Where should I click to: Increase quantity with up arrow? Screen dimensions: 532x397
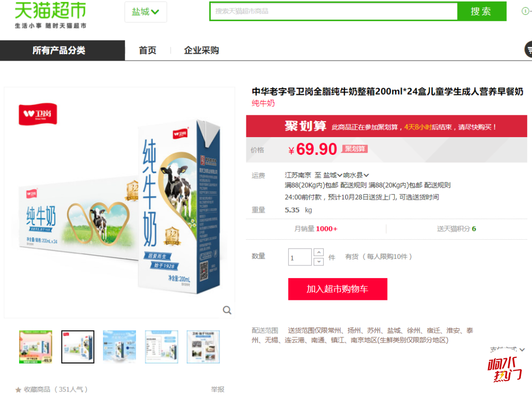click(319, 253)
